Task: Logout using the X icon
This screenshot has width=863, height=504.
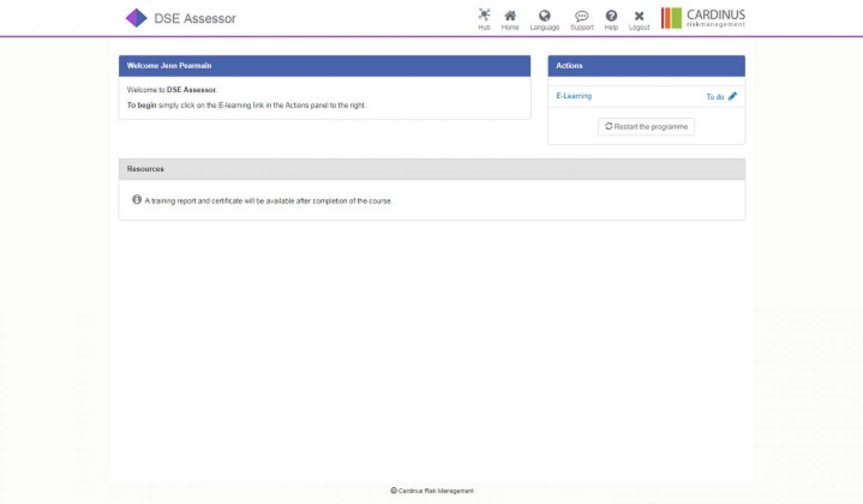Action: pyautogui.click(x=639, y=16)
